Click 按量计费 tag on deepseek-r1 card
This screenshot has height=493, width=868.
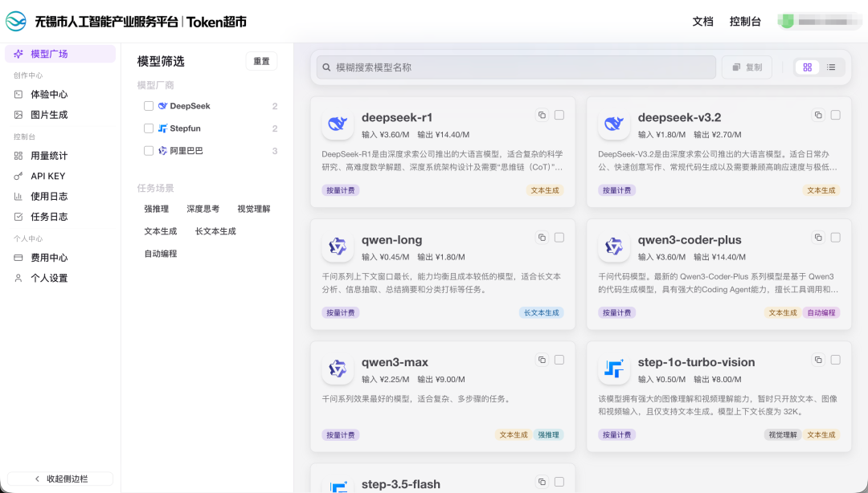click(x=341, y=190)
